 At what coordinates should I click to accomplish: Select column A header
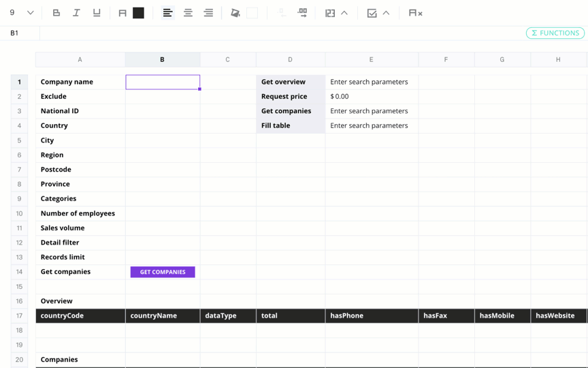[80, 59]
